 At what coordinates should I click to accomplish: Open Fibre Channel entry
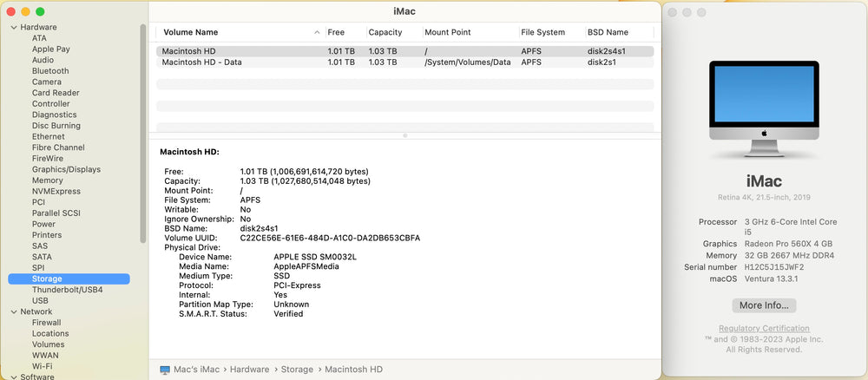point(58,147)
